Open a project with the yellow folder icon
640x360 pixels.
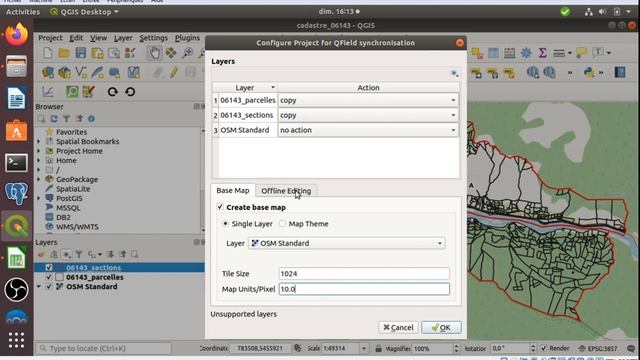[x=64, y=53]
